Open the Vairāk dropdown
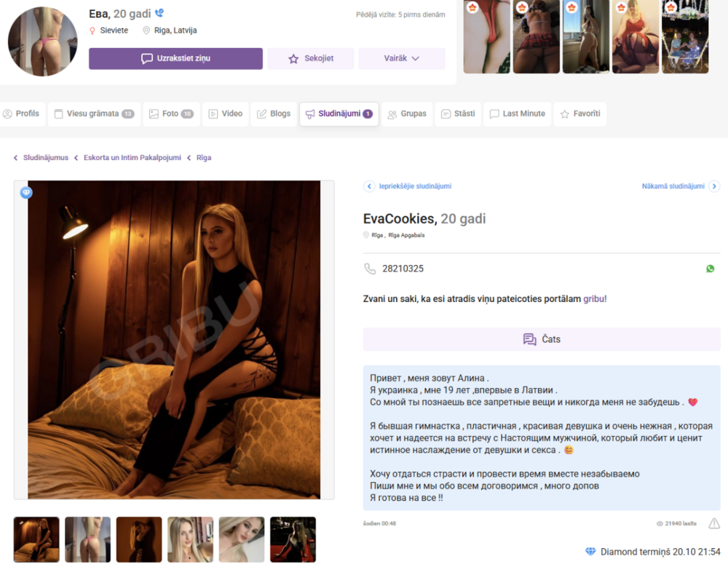This screenshot has width=728, height=567. tap(401, 58)
